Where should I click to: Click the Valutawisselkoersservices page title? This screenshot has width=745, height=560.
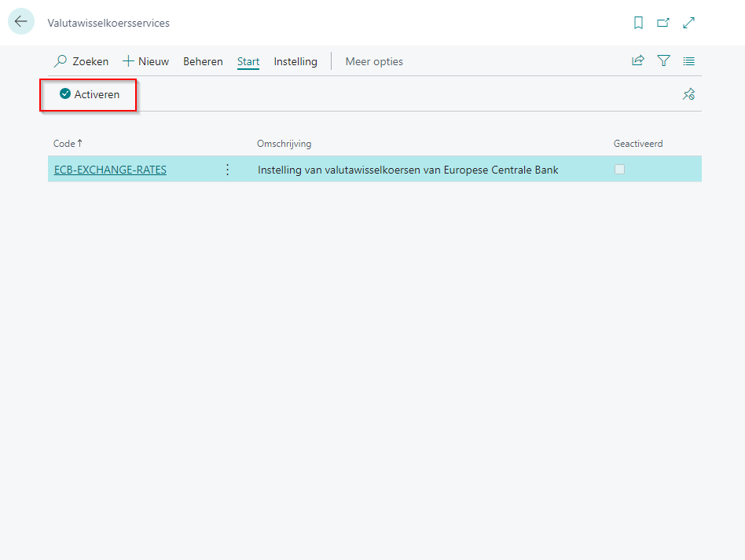[108, 23]
